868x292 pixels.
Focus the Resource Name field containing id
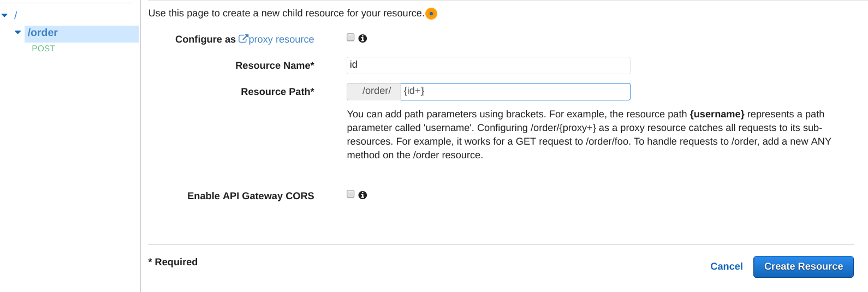click(488, 65)
